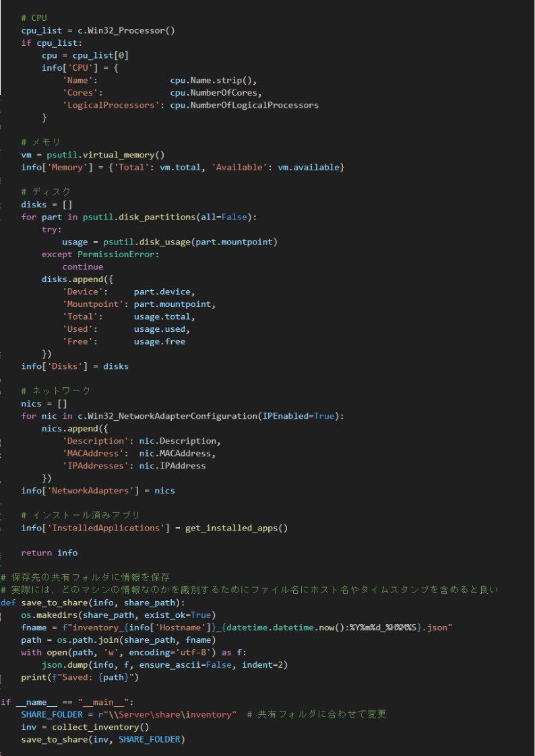This screenshot has width=535, height=756.
Task: Click the 'cpu = cpu_list[0]' assignment
Action: click(85, 55)
